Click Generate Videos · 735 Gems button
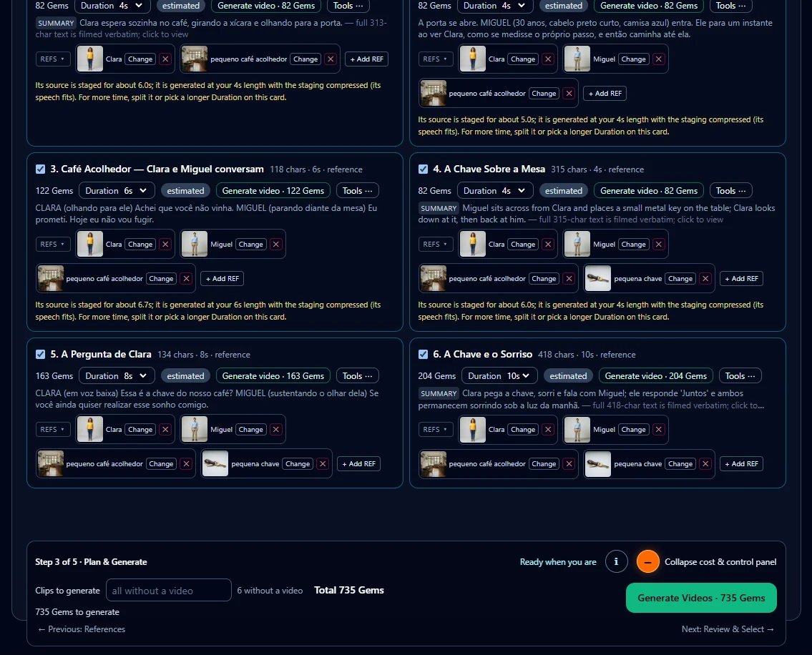Image resolution: width=812 pixels, height=655 pixels. click(701, 598)
